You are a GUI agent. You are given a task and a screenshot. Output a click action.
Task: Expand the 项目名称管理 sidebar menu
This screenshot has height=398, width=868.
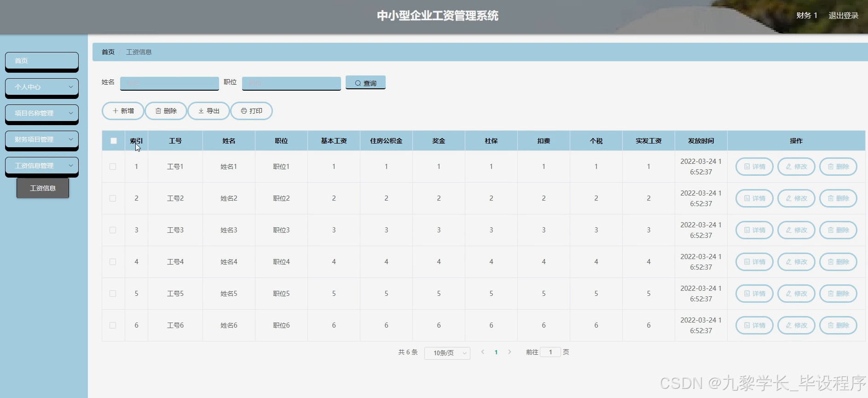(x=42, y=113)
